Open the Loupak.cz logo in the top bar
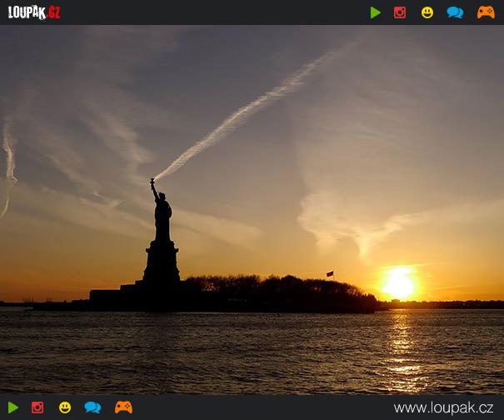Screen dimensions: 504x420 (34, 12)
